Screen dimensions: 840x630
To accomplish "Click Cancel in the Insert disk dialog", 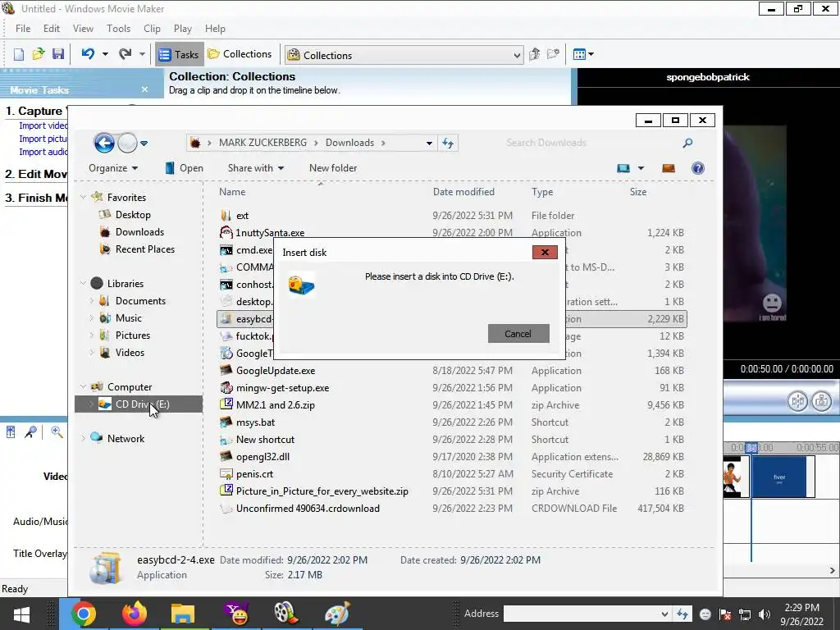I will point(518,334).
